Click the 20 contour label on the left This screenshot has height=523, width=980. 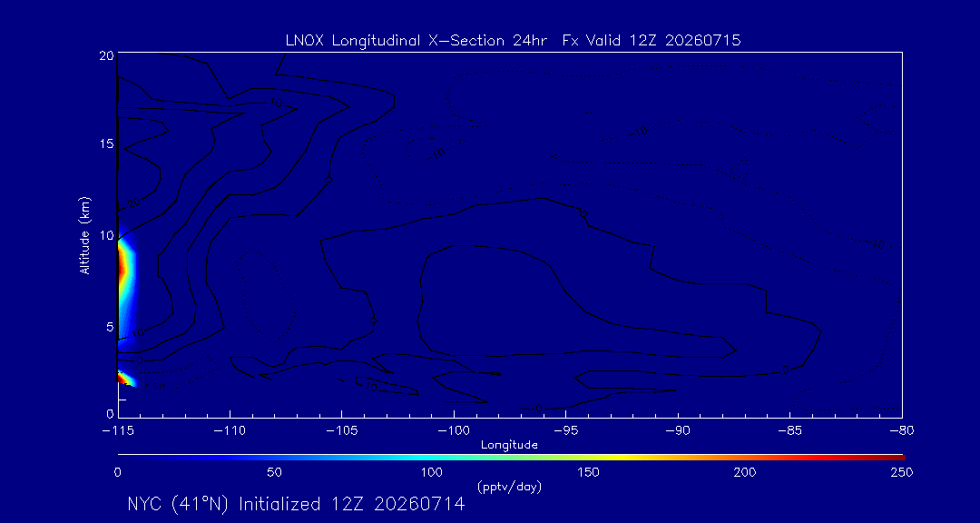pos(133,202)
